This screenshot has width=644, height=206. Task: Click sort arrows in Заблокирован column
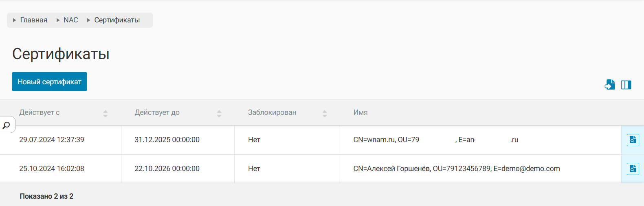[325, 114]
